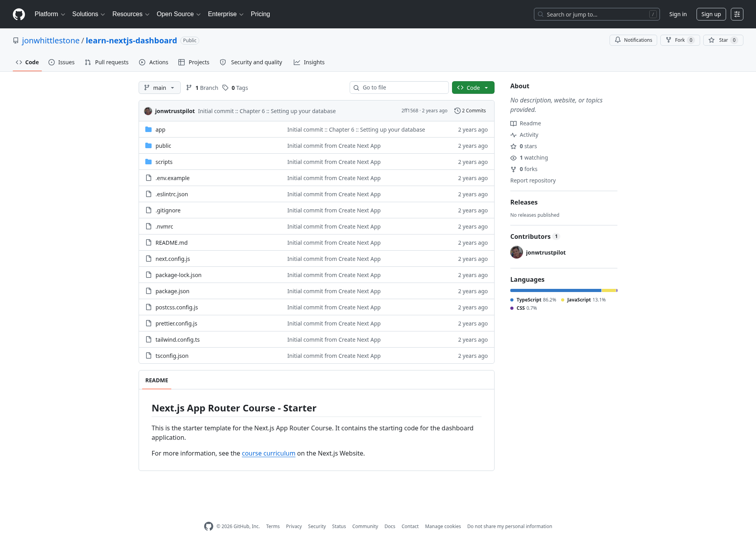Open the Projects tab
Image resolution: width=756 pixels, height=547 pixels.
[194, 62]
